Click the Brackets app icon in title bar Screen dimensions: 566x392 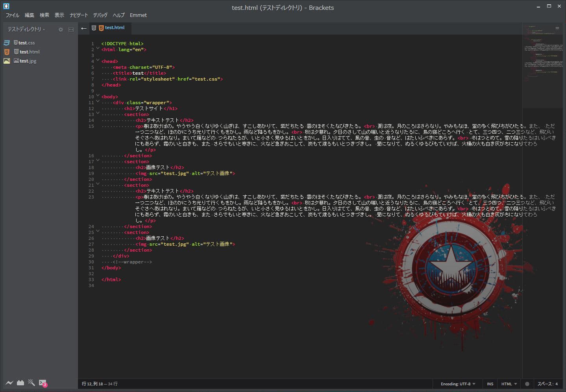coord(6,6)
